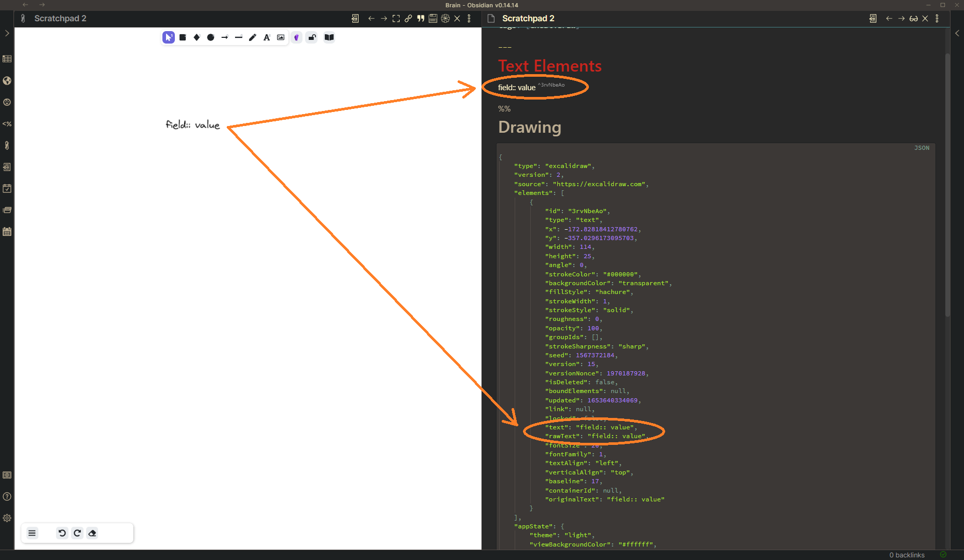Viewport: 964px width, 560px height.
Task: Undo the last canvas action
Action: tap(62, 533)
